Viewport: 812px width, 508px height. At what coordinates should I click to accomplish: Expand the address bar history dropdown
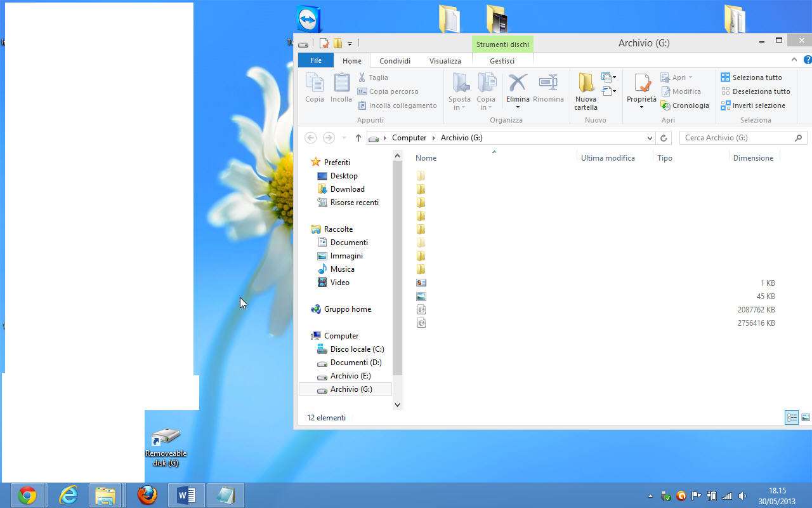[650, 138]
